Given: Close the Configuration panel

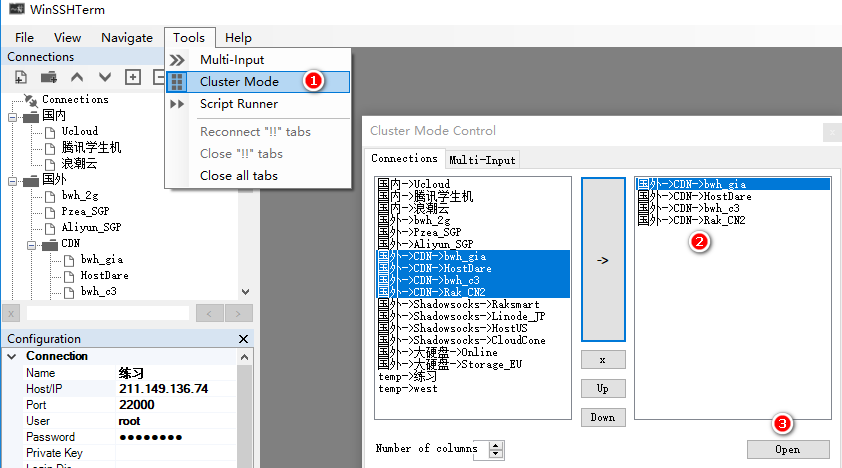Looking at the screenshot, I should 243,339.
